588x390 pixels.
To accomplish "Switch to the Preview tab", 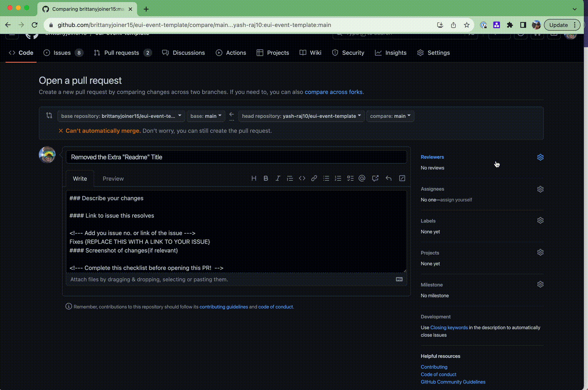I will coord(113,179).
